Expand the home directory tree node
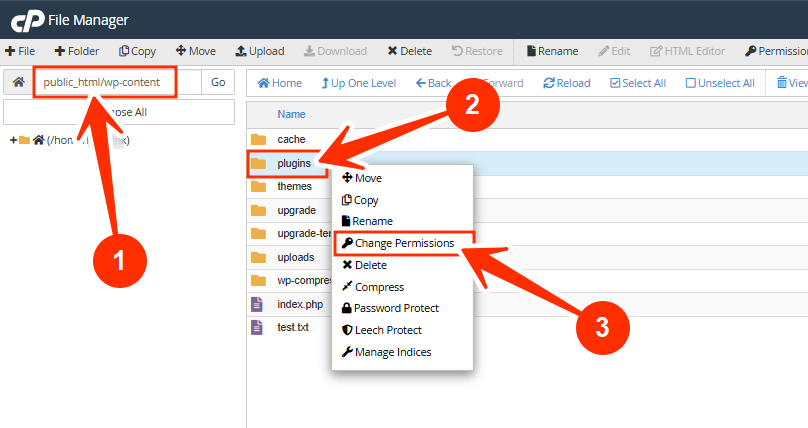Viewport: 808px width, 428px height. (x=13, y=140)
